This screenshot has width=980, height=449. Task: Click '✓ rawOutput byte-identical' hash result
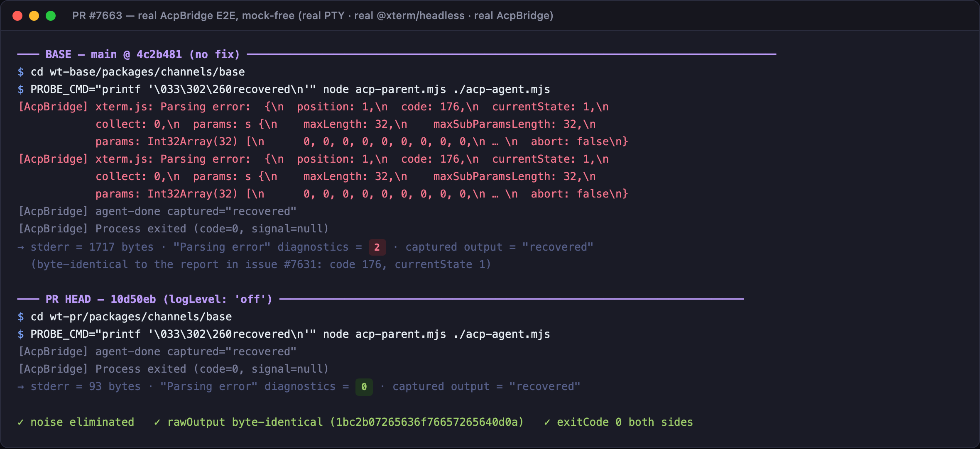[x=339, y=422]
